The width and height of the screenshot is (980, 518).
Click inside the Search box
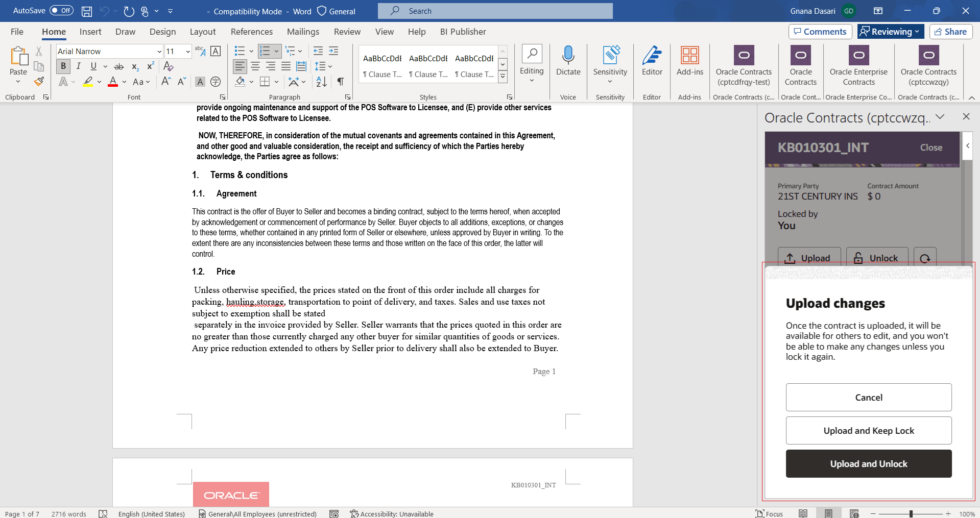(494, 11)
